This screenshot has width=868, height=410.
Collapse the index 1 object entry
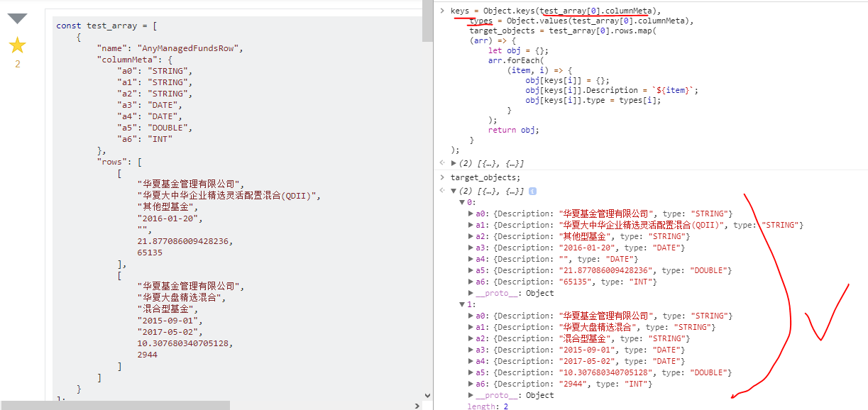click(463, 304)
